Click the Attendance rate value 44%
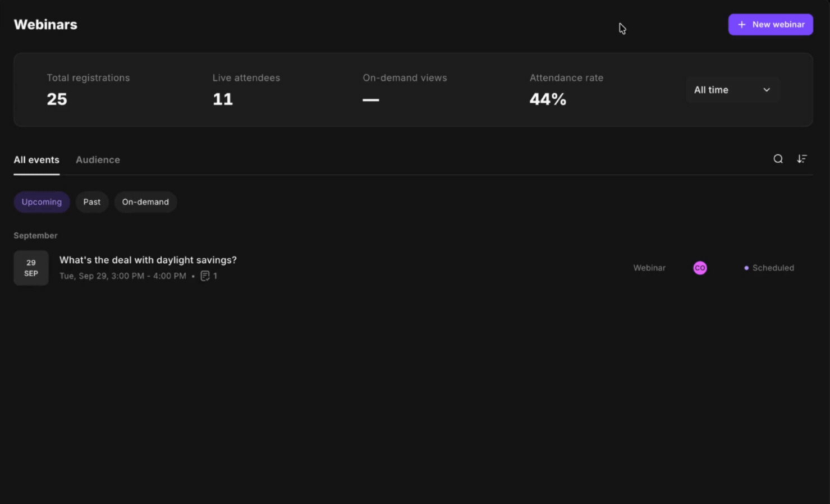The height and width of the screenshot is (504, 830). tap(548, 99)
